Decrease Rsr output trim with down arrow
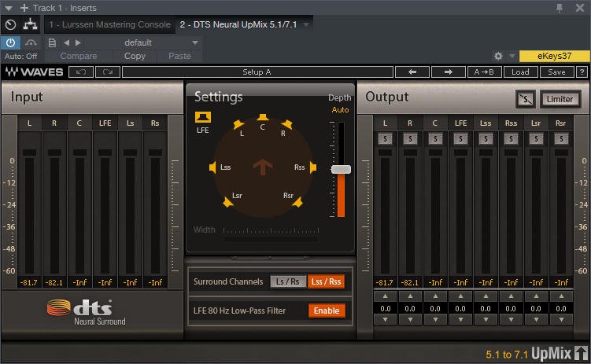 click(561, 320)
